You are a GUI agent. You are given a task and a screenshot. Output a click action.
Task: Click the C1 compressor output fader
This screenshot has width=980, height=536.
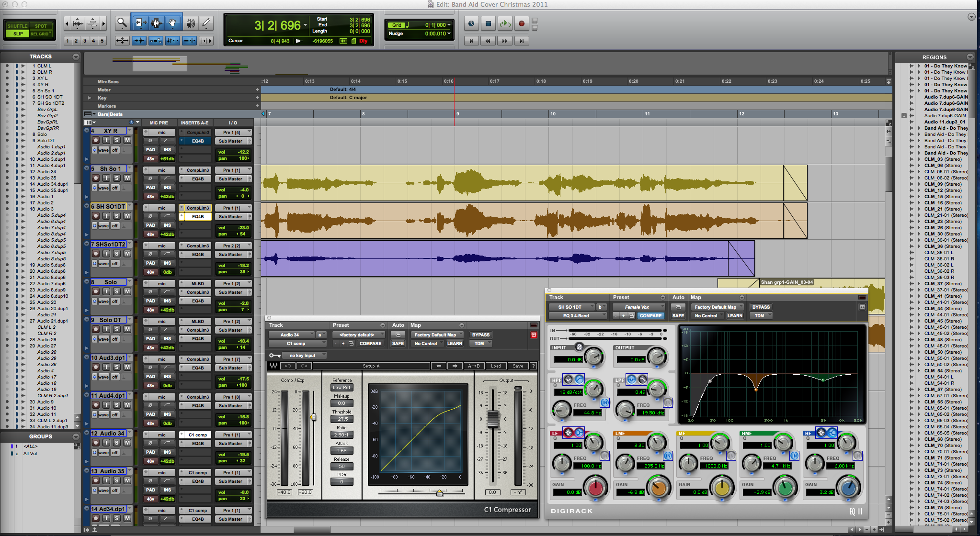[x=493, y=419]
